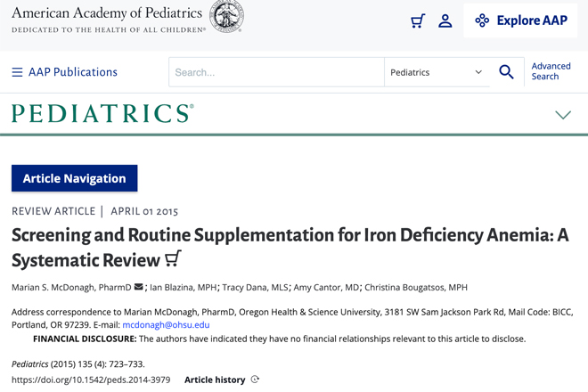Open the Article Navigation button

[x=74, y=178]
